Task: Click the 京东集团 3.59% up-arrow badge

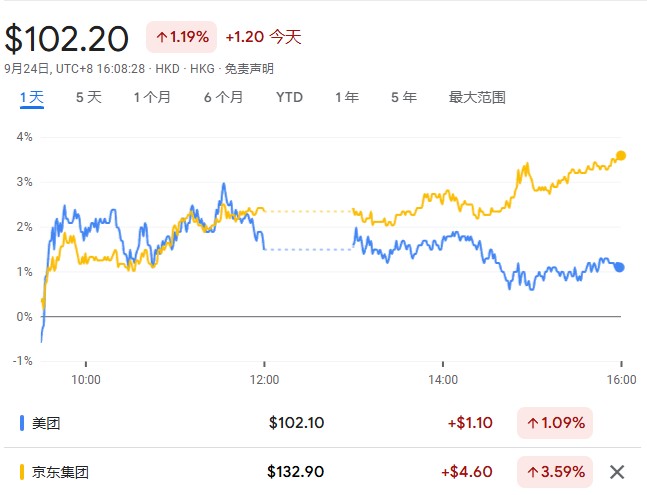Action: point(554,471)
